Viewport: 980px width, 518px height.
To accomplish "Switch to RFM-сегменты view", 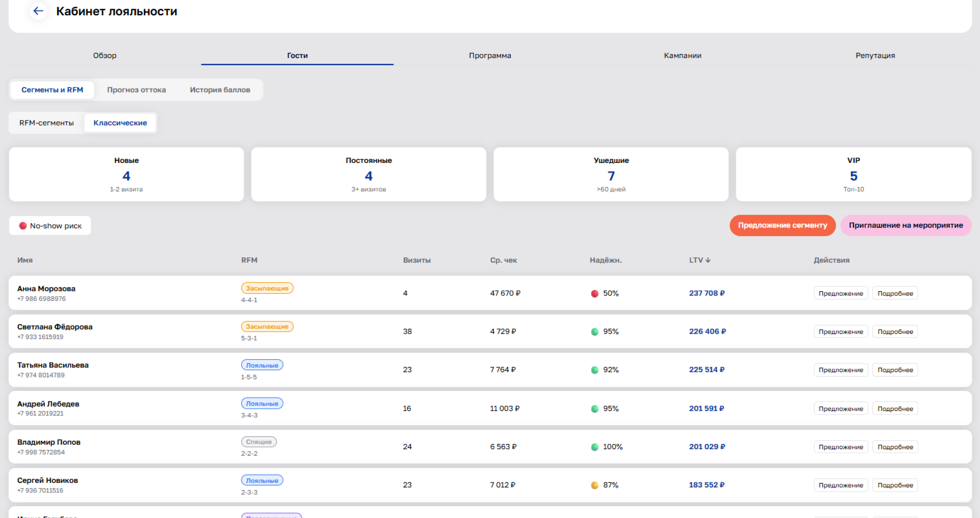I will (46, 123).
